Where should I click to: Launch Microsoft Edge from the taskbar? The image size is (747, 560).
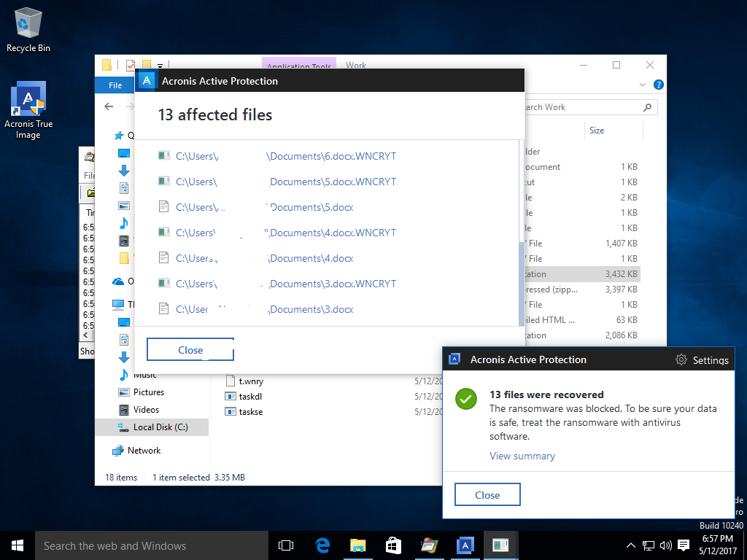[x=322, y=545]
